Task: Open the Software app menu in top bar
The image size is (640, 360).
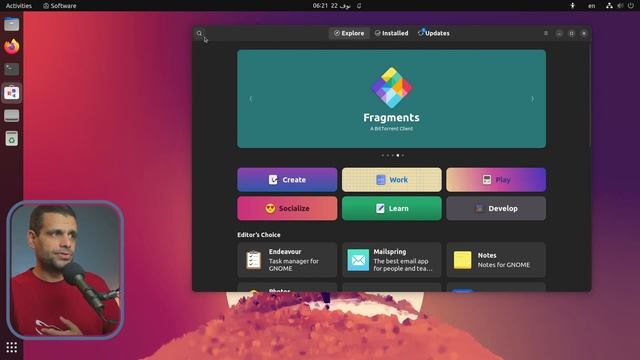Action: click(60, 6)
